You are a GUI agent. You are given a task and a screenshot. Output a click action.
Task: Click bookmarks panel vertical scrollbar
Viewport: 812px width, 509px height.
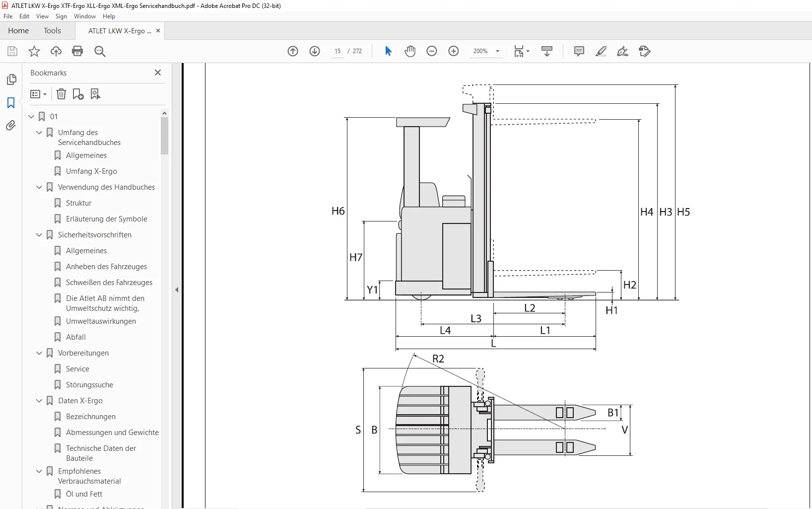(164, 136)
